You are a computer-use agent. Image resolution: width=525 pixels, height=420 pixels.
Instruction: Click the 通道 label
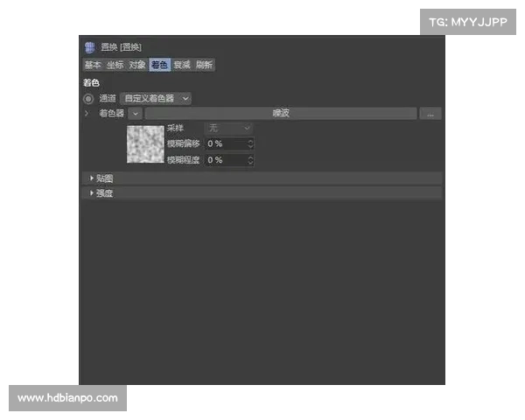108,99
